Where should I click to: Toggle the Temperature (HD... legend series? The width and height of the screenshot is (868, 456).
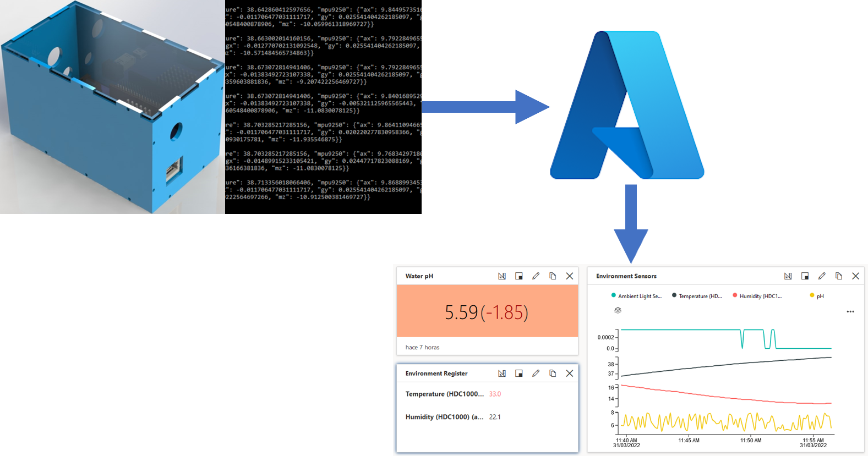coord(697,296)
